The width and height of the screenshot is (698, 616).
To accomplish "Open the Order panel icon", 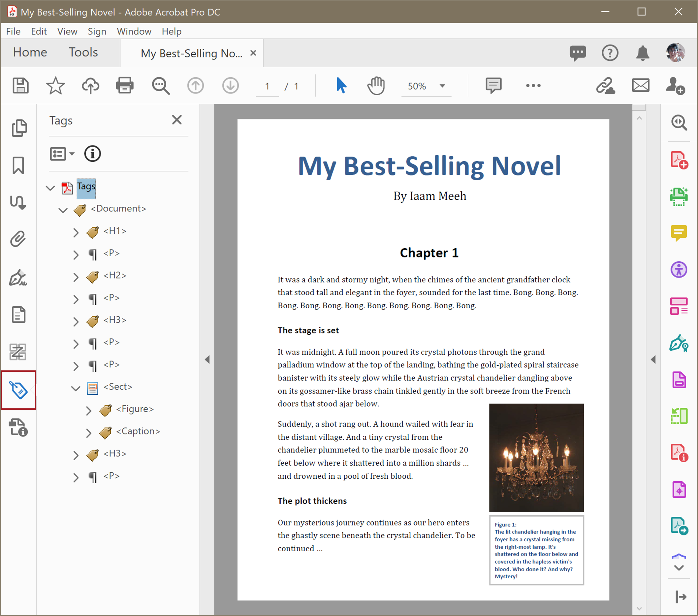I will click(x=18, y=352).
